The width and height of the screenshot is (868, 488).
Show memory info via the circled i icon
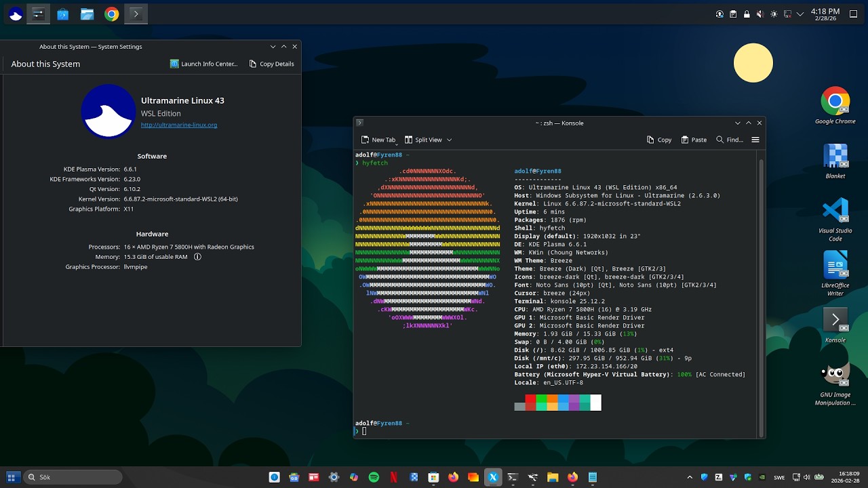click(x=198, y=257)
